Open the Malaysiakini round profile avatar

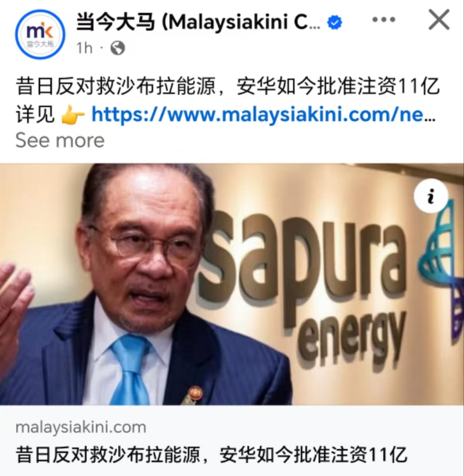(x=40, y=34)
